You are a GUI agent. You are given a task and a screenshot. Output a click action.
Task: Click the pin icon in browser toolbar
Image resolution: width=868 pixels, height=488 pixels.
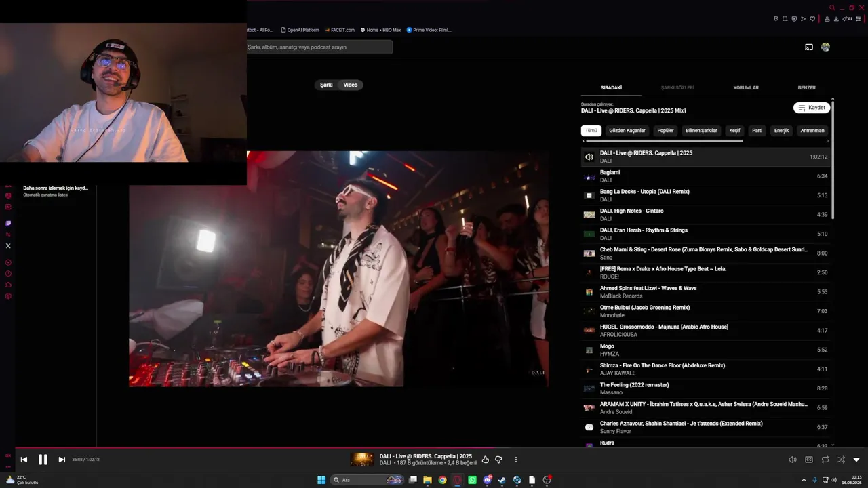[776, 19]
